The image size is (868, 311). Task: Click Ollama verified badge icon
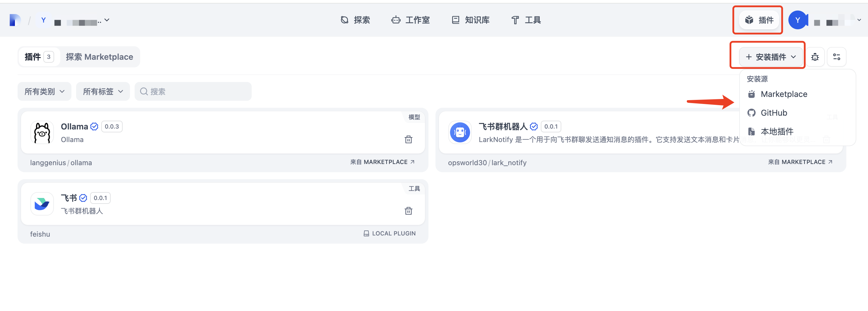pyautogui.click(x=94, y=127)
